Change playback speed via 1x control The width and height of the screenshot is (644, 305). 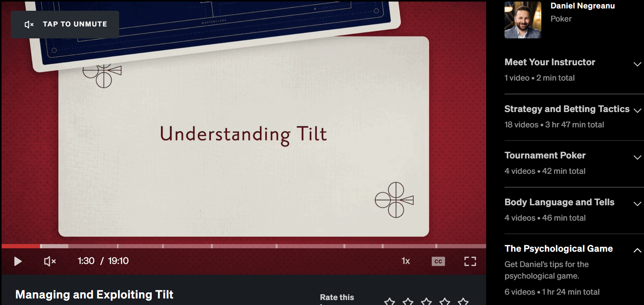tap(406, 261)
